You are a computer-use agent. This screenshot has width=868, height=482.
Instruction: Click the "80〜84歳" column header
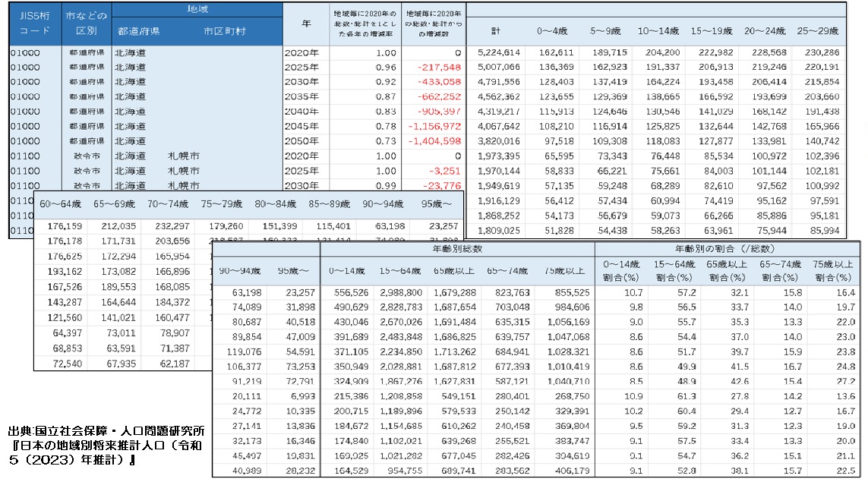click(275, 204)
